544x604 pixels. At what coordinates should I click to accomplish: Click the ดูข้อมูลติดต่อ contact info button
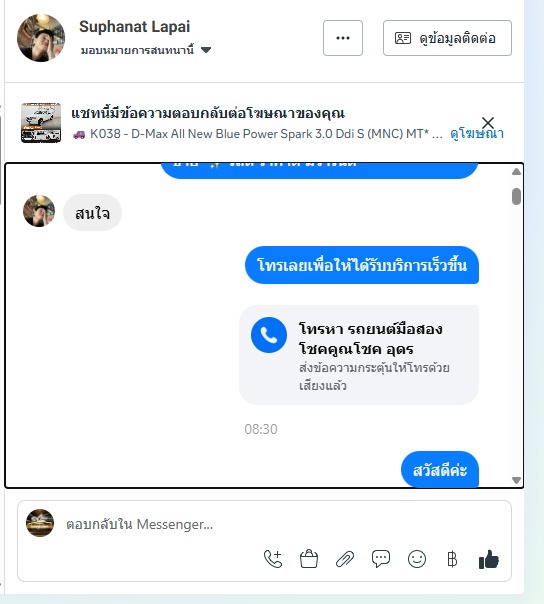coord(447,38)
